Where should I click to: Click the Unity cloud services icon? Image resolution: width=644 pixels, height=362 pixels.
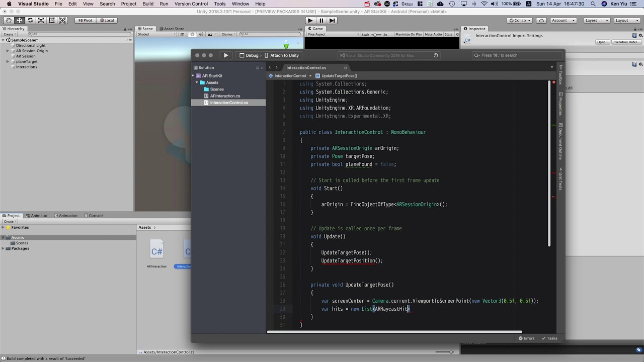[541, 20]
